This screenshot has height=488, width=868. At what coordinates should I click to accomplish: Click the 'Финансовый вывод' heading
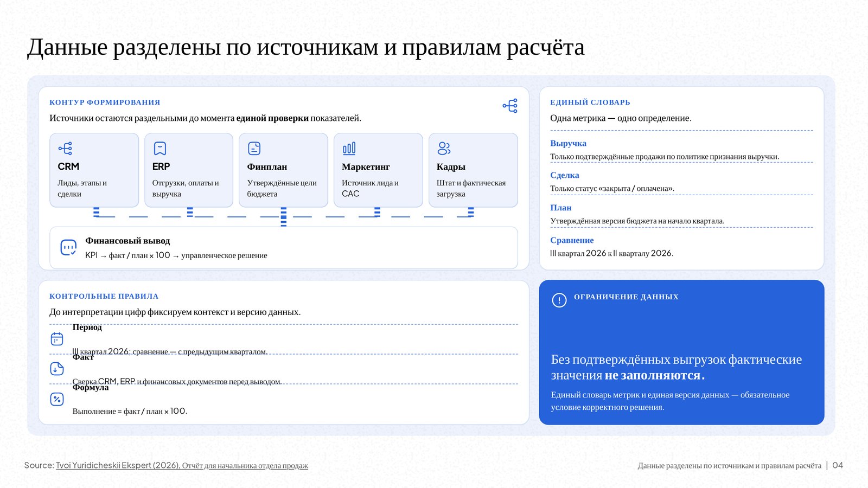pos(127,241)
